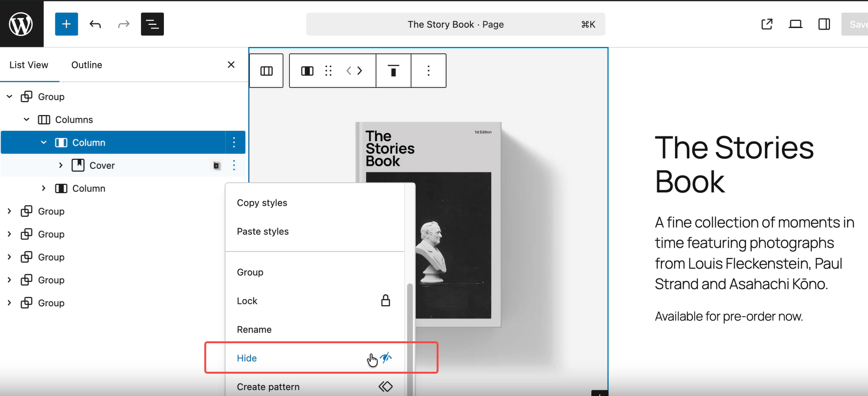Click the context menu scrollbar

(x=410, y=339)
